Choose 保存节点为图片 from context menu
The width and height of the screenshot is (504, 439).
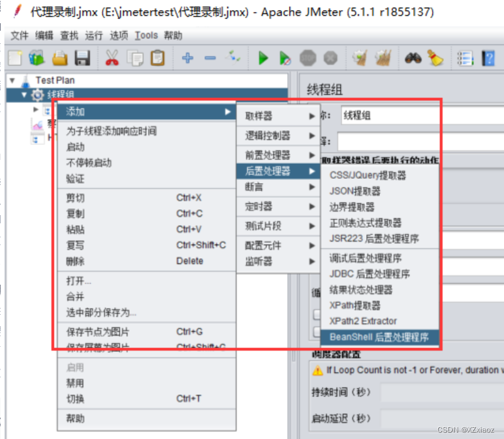coord(147,332)
